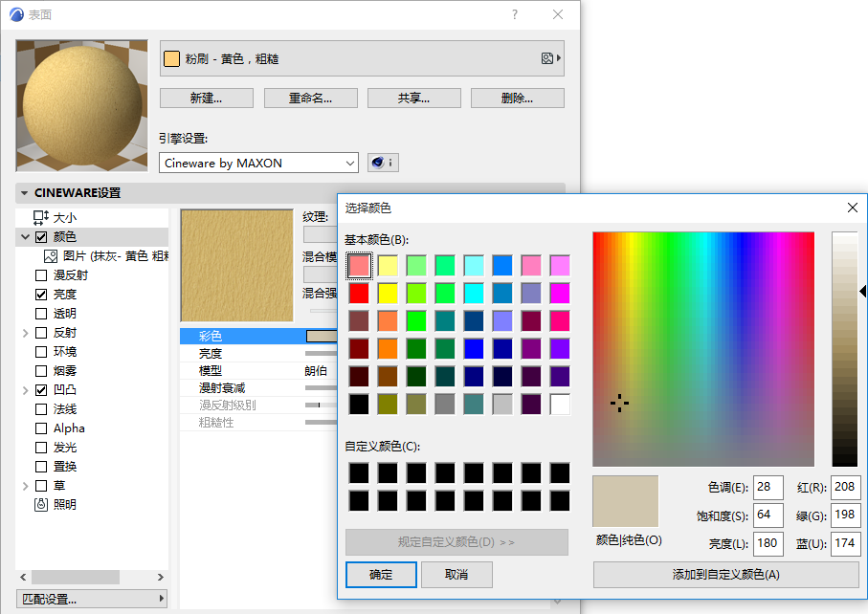Open engine info with the i icon
Screen dimensions: 868x614
(391, 162)
